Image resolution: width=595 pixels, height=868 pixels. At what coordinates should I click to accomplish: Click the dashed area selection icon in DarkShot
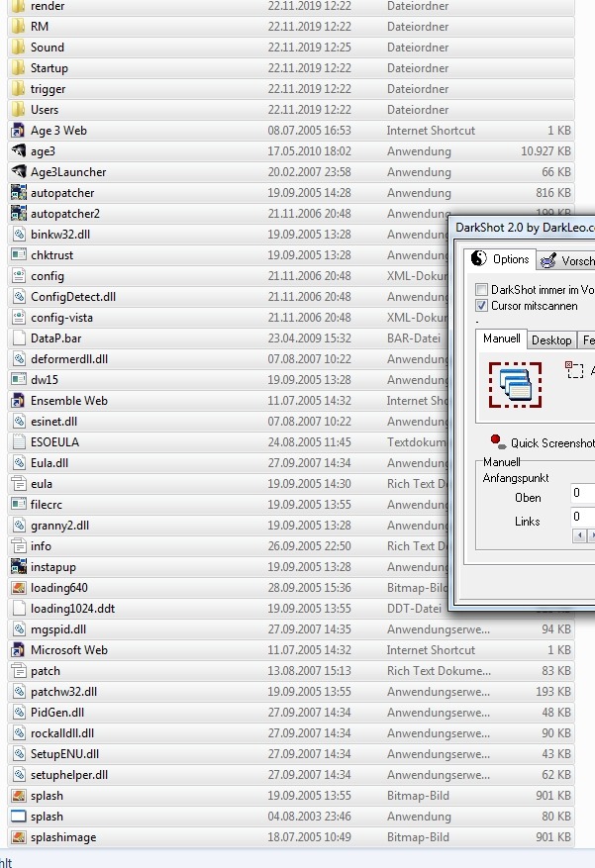[x=574, y=370]
